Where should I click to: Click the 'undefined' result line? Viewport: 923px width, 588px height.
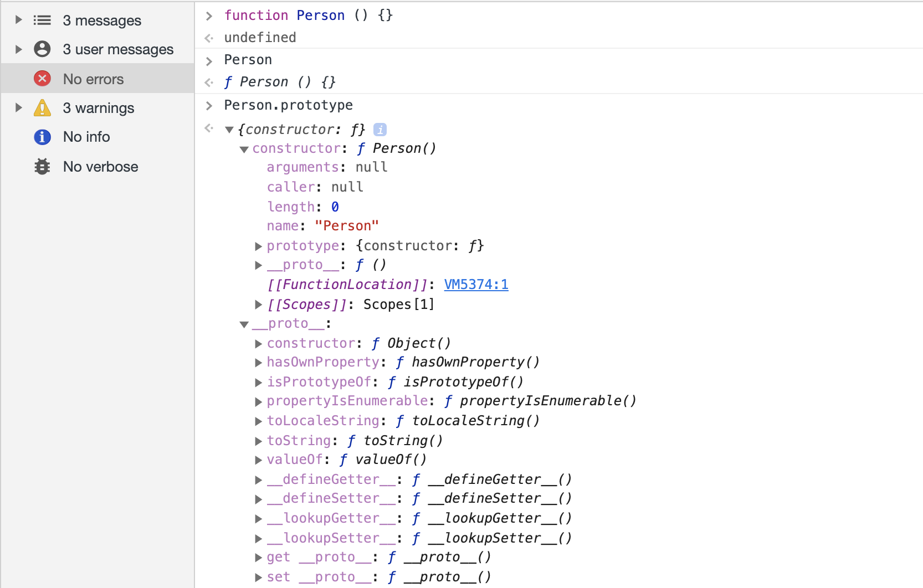click(x=260, y=38)
